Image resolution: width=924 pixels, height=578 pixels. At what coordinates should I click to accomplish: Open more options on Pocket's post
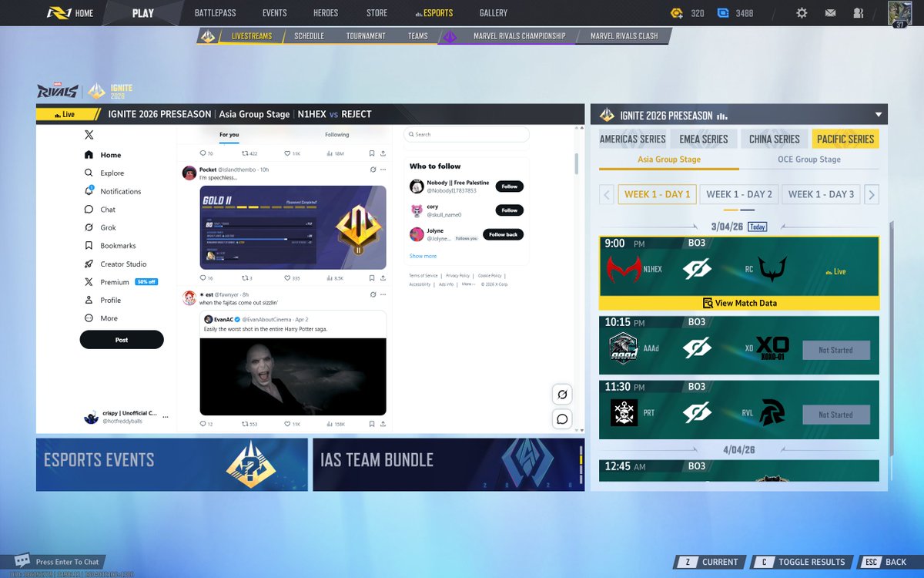click(x=383, y=170)
